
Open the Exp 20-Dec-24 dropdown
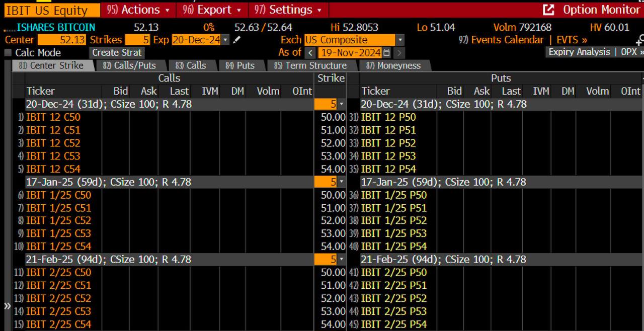tap(225, 40)
